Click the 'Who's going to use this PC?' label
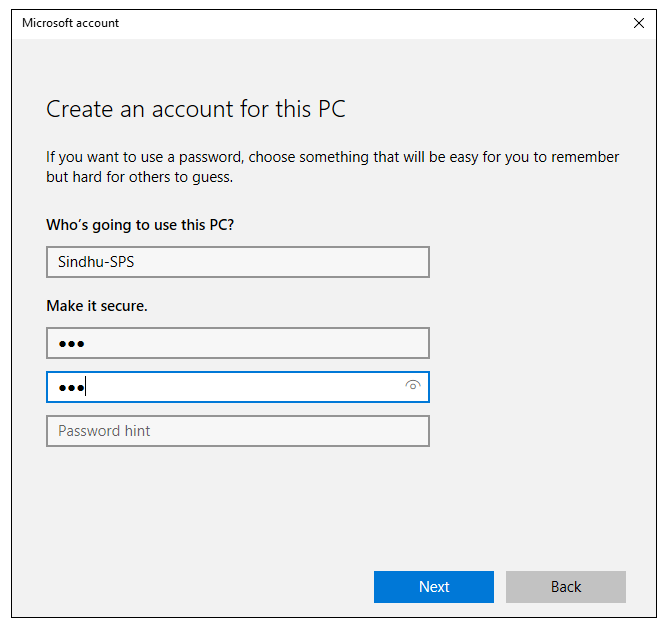Viewport: 670px width, 631px height. 140,225
